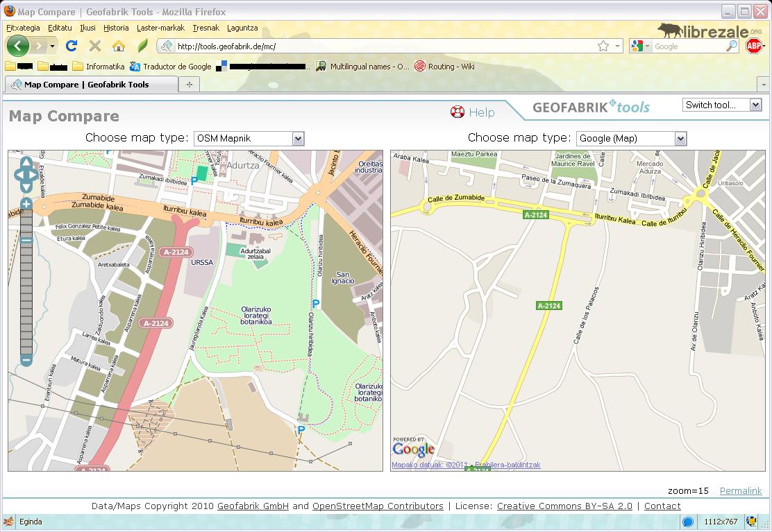772x532 pixels.
Task: Bookmark page with the star icon
Action: point(603,46)
